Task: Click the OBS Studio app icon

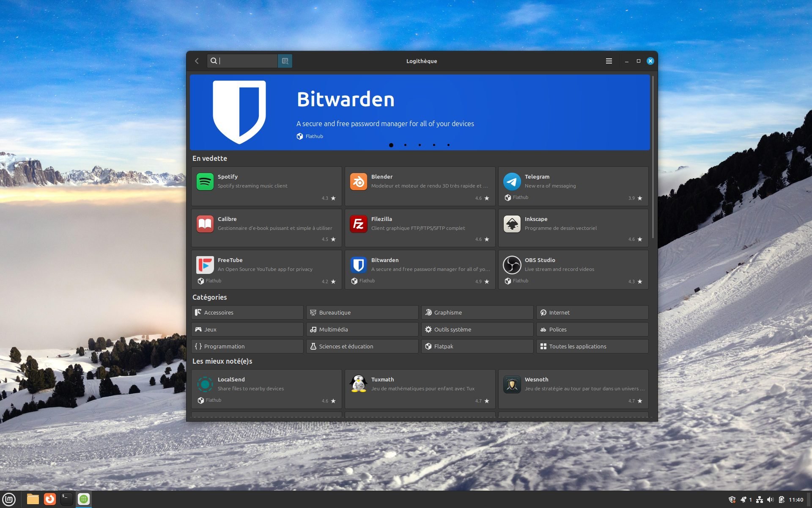Action: click(x=512, y=265)
